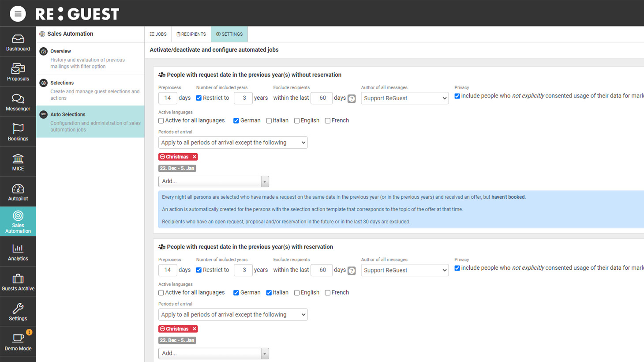Go to Proposals in the sidebar
Image resolution: width=644 pixels, height=362 pixels.
click(x=18, y=72)
